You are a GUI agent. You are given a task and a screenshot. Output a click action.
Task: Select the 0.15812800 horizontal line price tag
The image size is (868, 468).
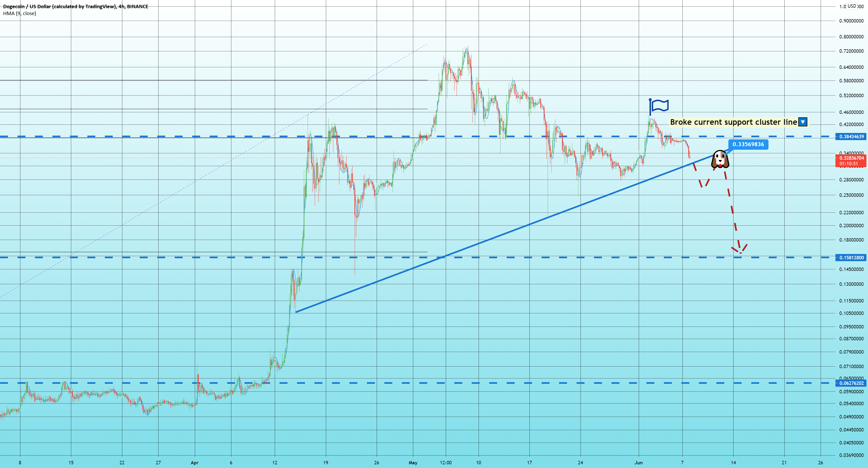(x=851, y=258)
